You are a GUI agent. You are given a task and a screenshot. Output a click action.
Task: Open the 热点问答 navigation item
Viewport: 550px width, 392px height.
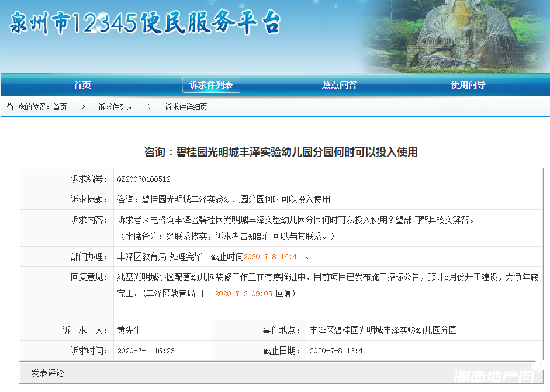tap(339, 85)
